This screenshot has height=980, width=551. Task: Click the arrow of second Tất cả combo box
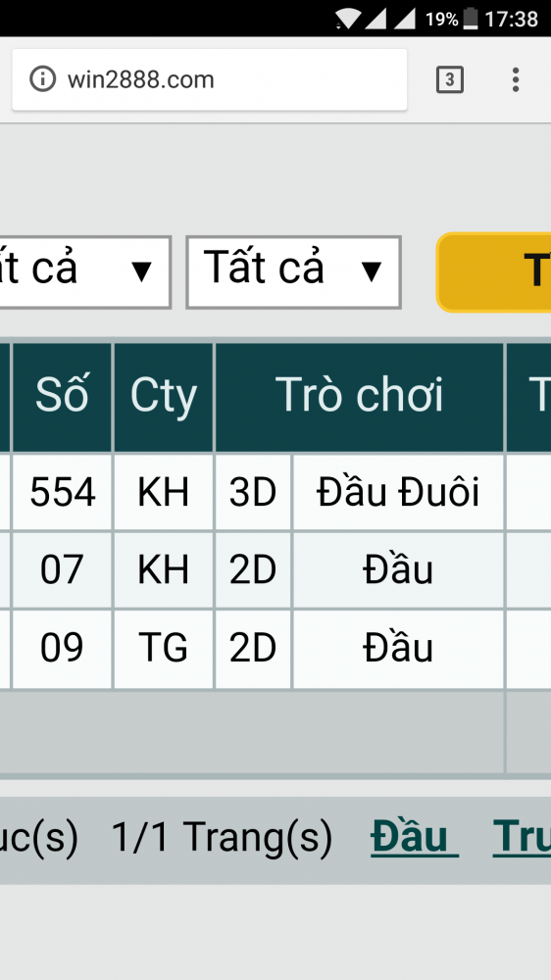372,271
